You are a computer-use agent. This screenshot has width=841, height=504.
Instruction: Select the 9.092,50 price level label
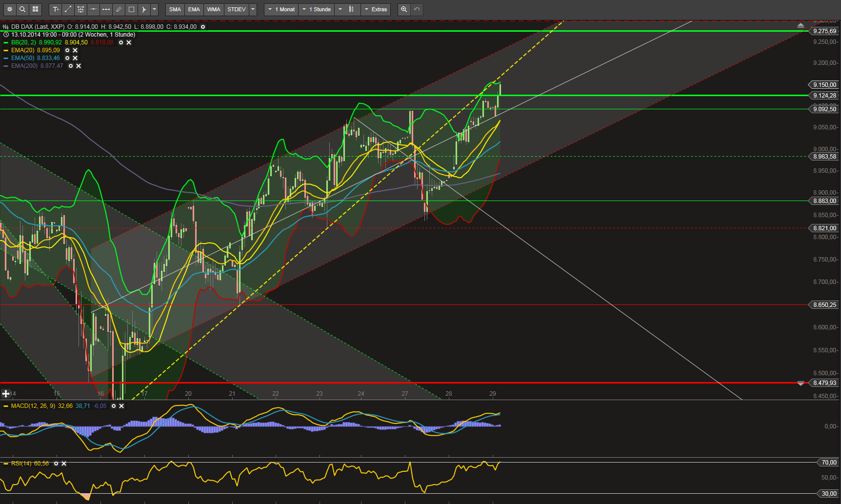[824, 109]
